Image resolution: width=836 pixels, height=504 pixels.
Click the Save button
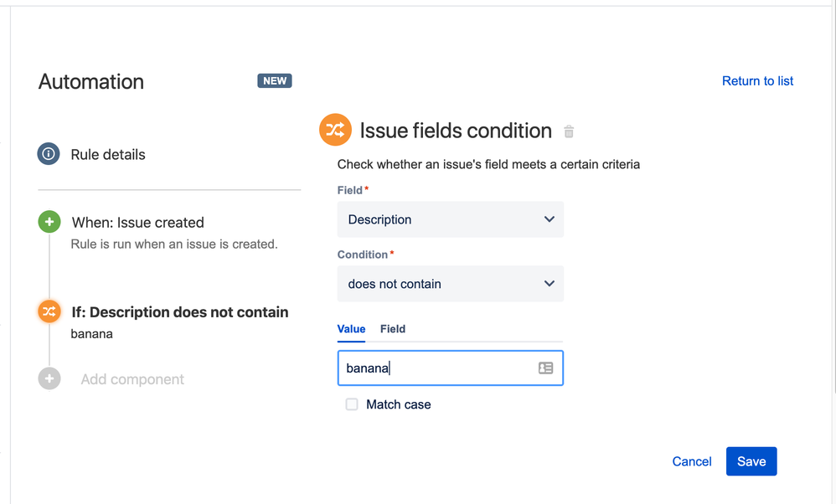pos(751,461)
